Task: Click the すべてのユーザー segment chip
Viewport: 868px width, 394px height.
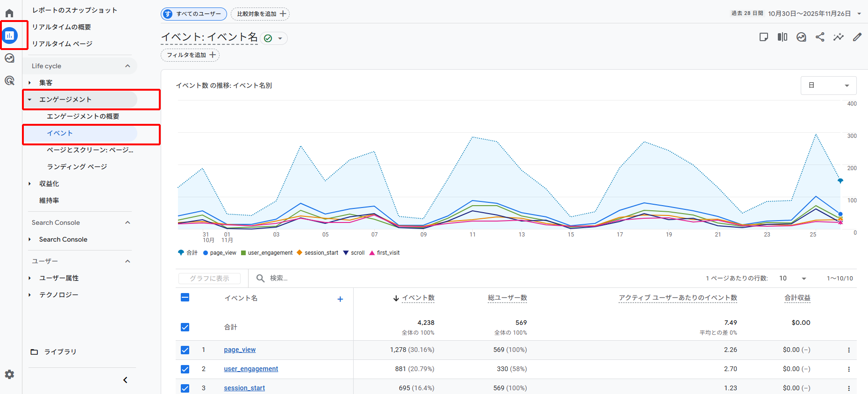Action: 194,14
